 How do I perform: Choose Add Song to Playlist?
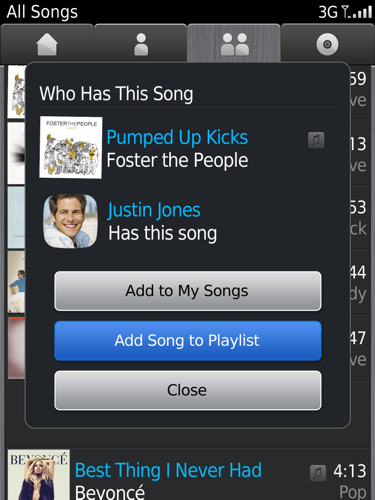click(x=188, y=341)
